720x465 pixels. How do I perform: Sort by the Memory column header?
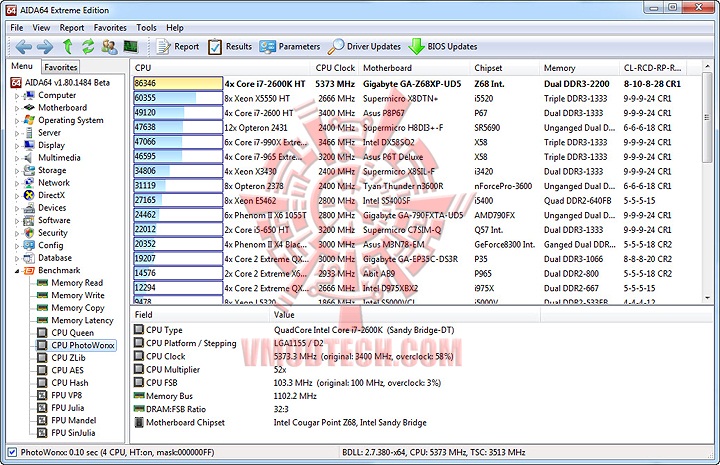pos(579,68)
